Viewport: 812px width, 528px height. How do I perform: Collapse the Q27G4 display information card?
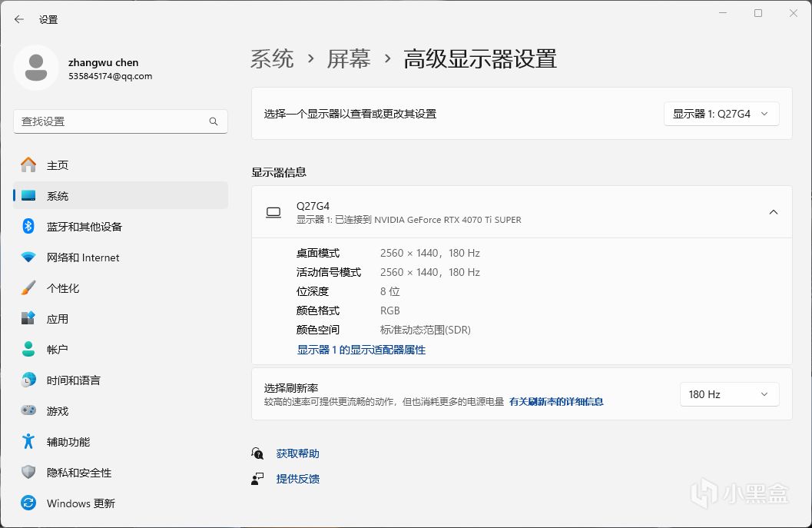(x=773, y=211)
